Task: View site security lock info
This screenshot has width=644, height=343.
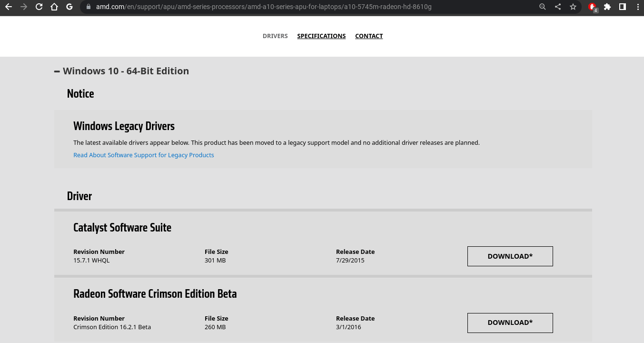Action: [x=88, y=7]
